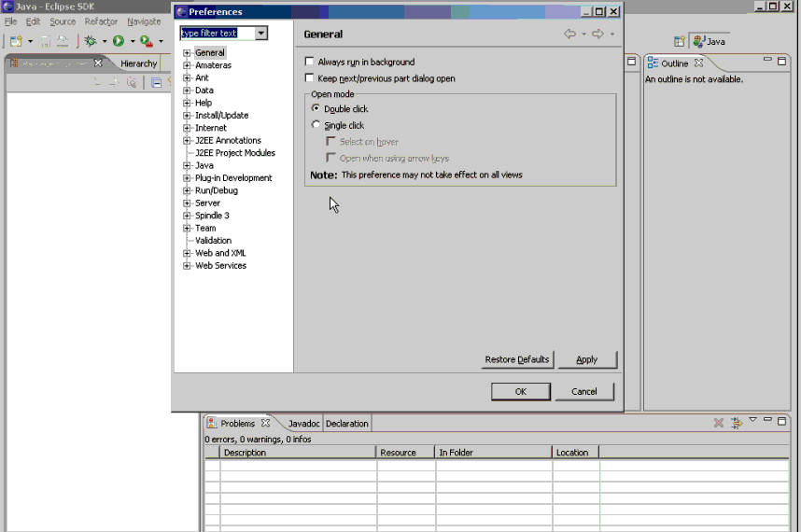Switch to the Javadoc tab
Viewport: 801px width, 532px height.
point(303,423)
